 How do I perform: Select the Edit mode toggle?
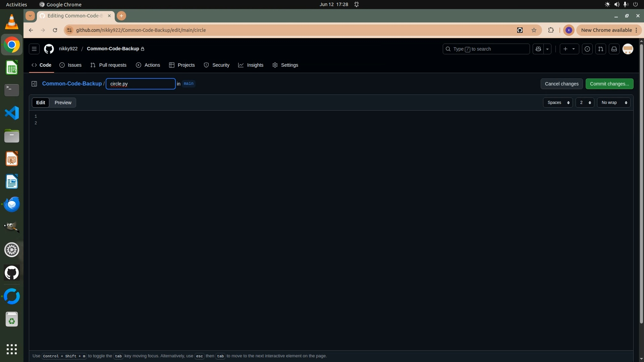click(41, 103)
